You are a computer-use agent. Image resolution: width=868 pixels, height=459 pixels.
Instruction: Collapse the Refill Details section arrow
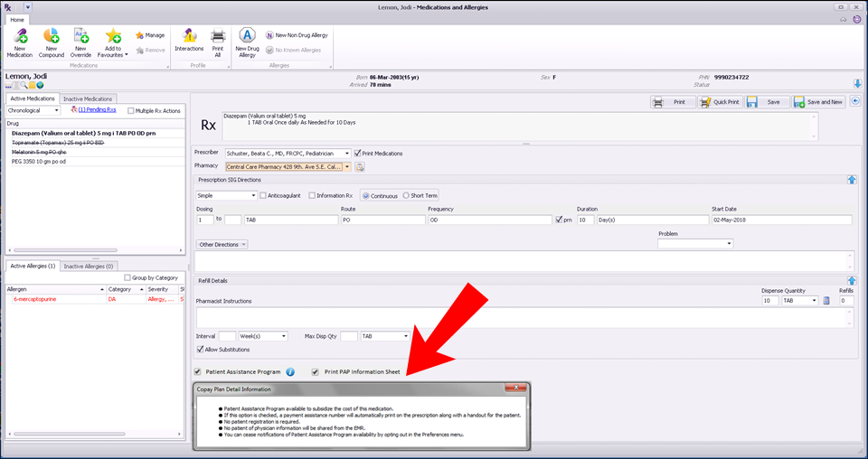(x=852, y=281)
